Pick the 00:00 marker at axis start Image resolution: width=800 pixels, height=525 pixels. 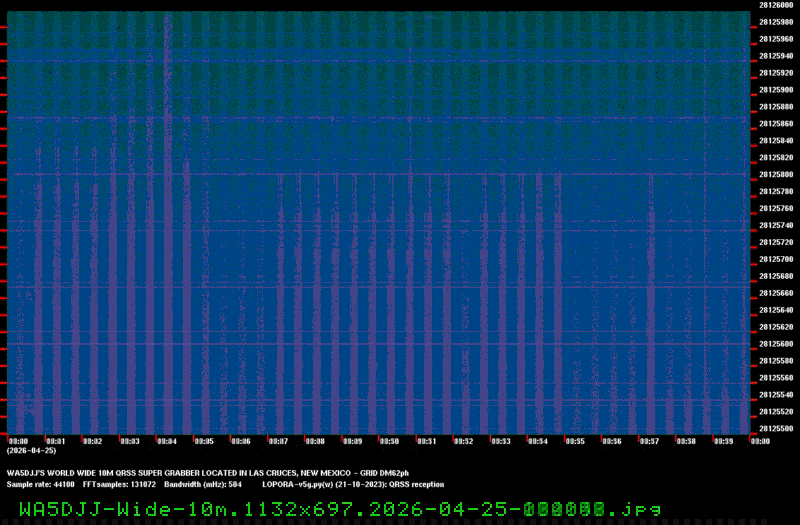point(18,441)
